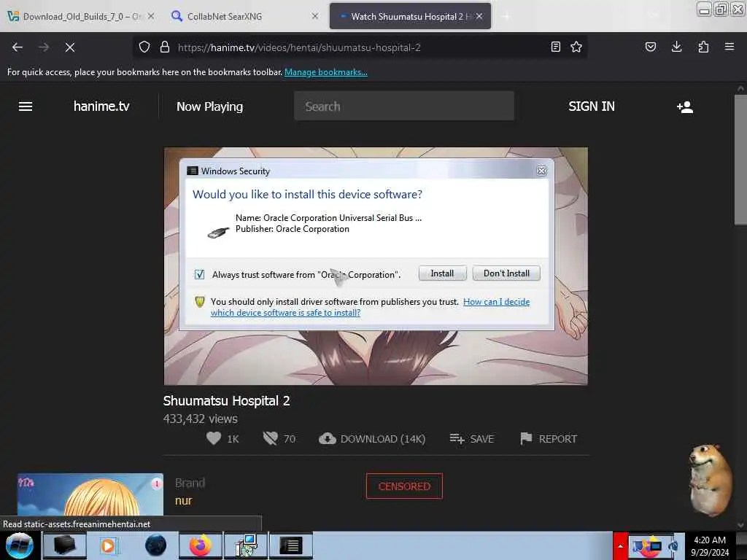Open Firefox application hamburger menu

pyautogui.click(x=729, y=47)
